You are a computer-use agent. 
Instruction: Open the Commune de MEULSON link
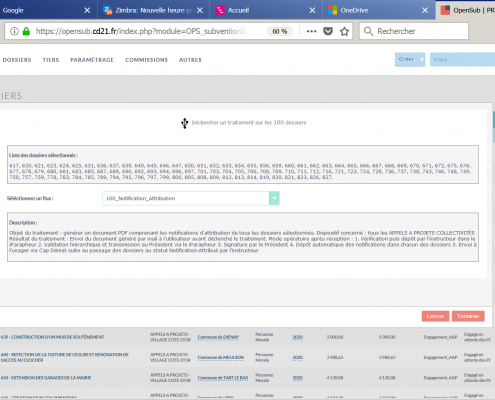tap(221, 357)
